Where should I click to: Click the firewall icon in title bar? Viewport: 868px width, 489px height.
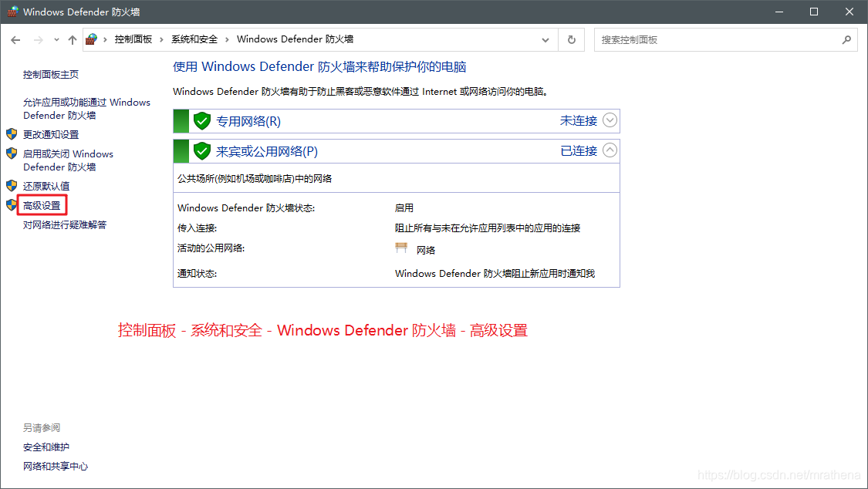13,12
